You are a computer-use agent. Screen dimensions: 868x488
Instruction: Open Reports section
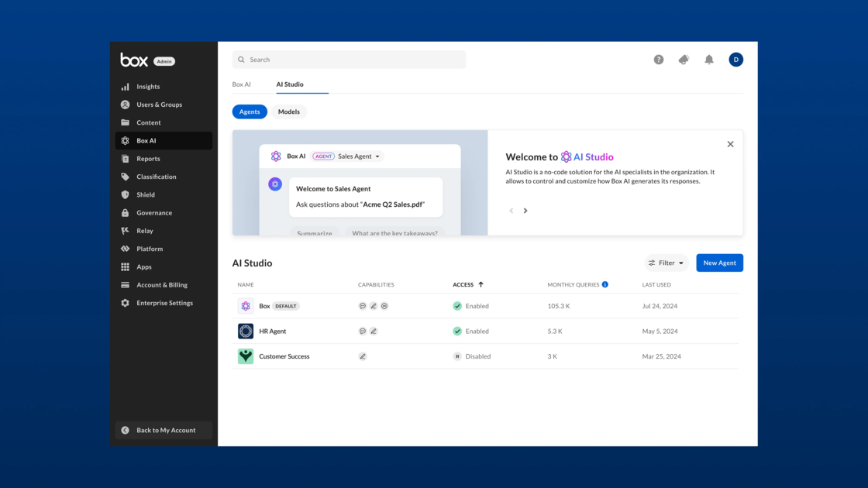point(164,159)
